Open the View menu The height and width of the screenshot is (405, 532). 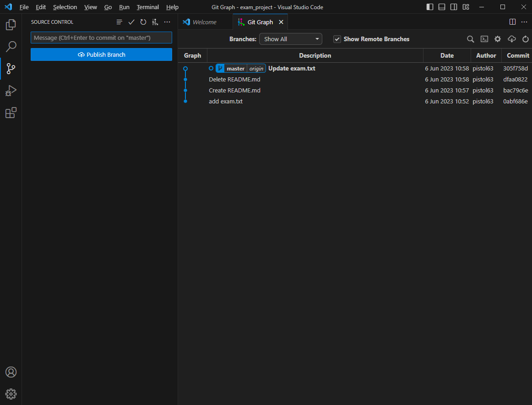pos(91,7)
